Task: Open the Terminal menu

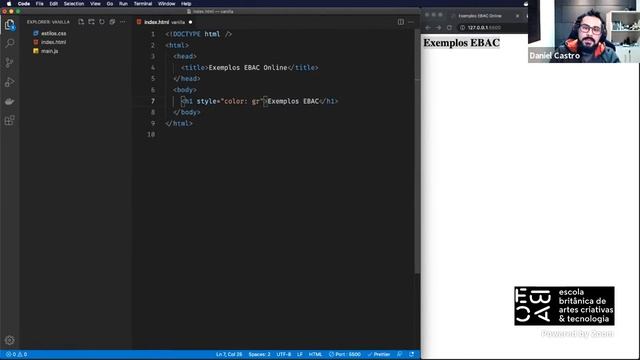Action: 143,4
